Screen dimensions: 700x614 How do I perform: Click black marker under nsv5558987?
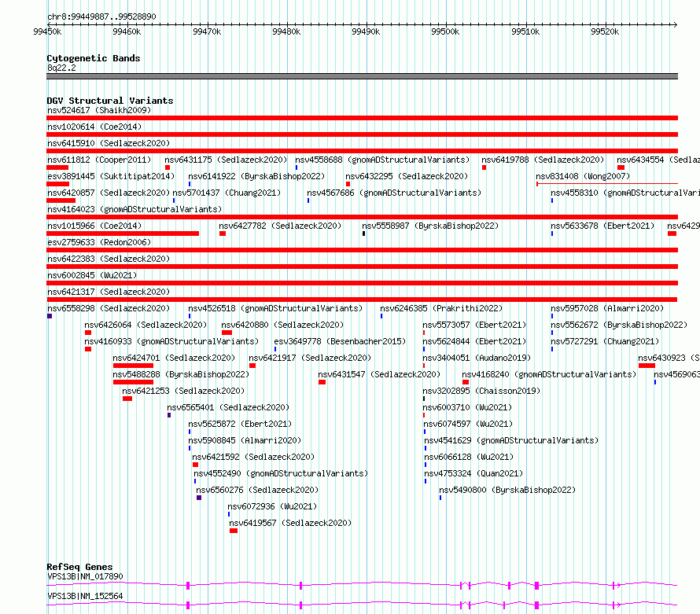coord(364,233)
